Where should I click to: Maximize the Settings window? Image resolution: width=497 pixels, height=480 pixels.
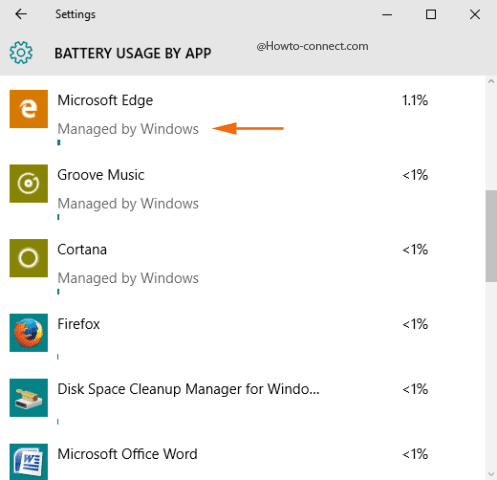tap(431, 14)
